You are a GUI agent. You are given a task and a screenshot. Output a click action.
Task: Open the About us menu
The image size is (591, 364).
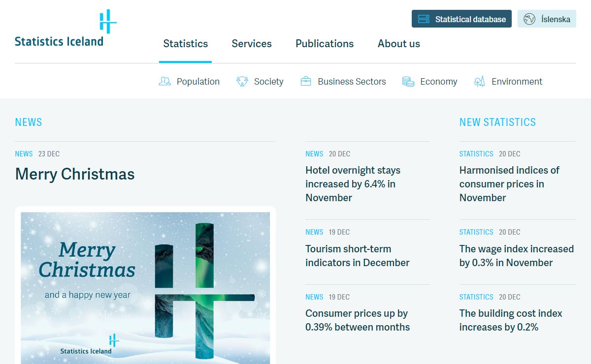(x=399, y=44)
